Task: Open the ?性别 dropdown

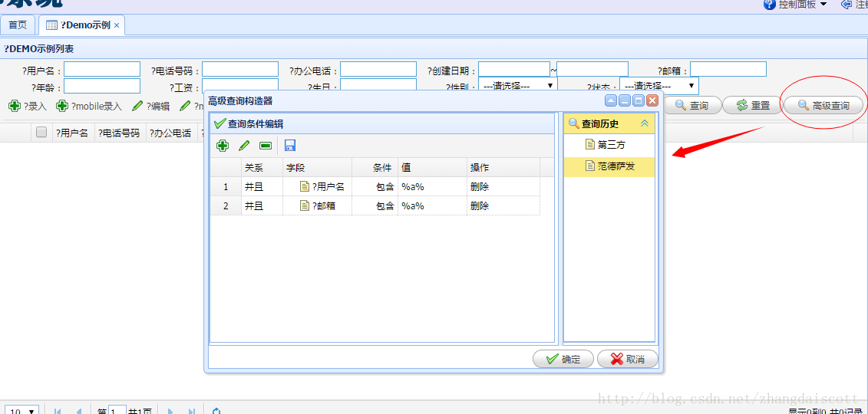Action: 517,86
